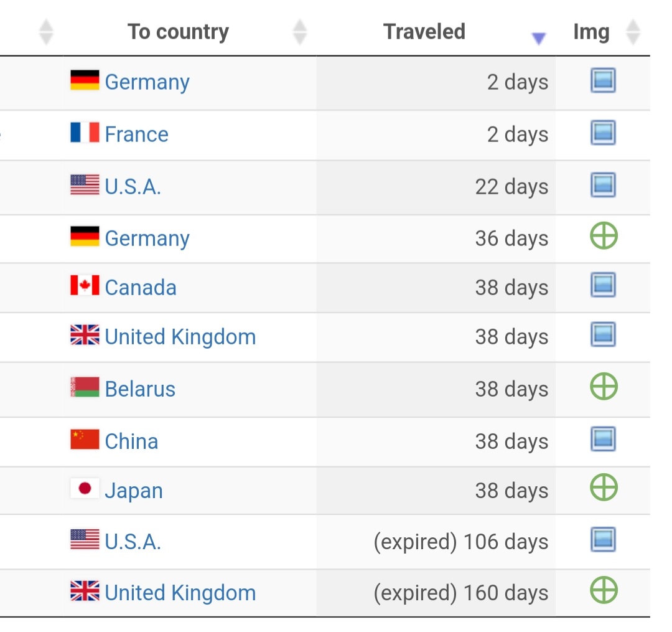Click image icon for expired U.S.A. row
Image resolution: width=672 pixels, height=632 pixels.
coord(603,539)
